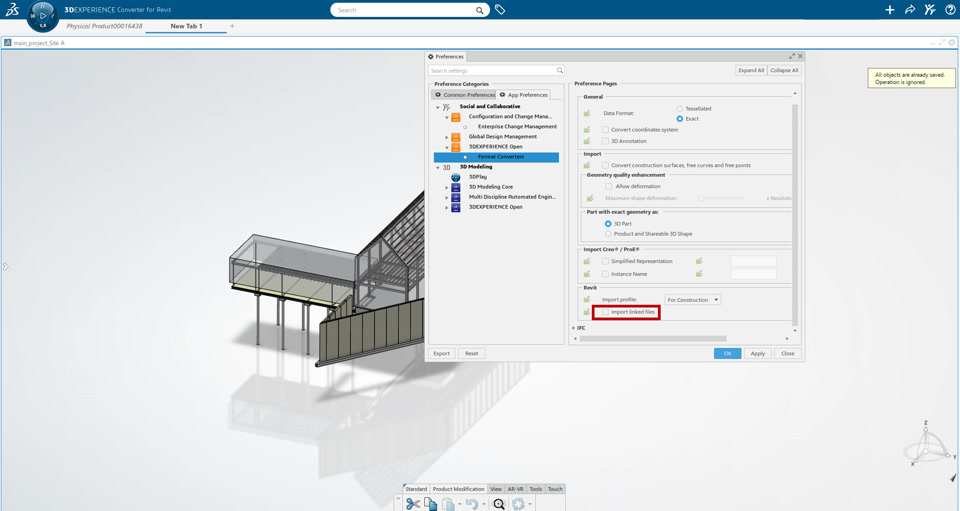Image resolution: width=960 pixels, height=511 pixels.
Task: Open the help question mark icon
Action: pos(950,10)
